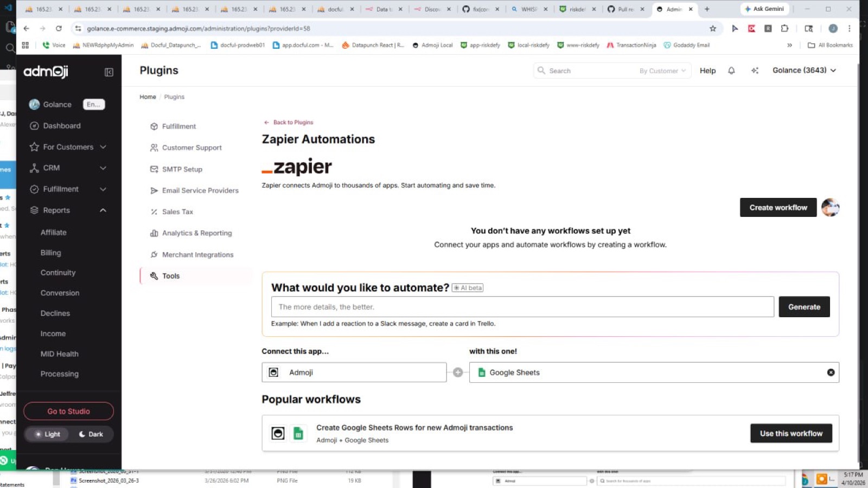Click the Home breadcrumb link
Image resolution: width=868 pixels, height=488 pixels.
pos(148,97)
